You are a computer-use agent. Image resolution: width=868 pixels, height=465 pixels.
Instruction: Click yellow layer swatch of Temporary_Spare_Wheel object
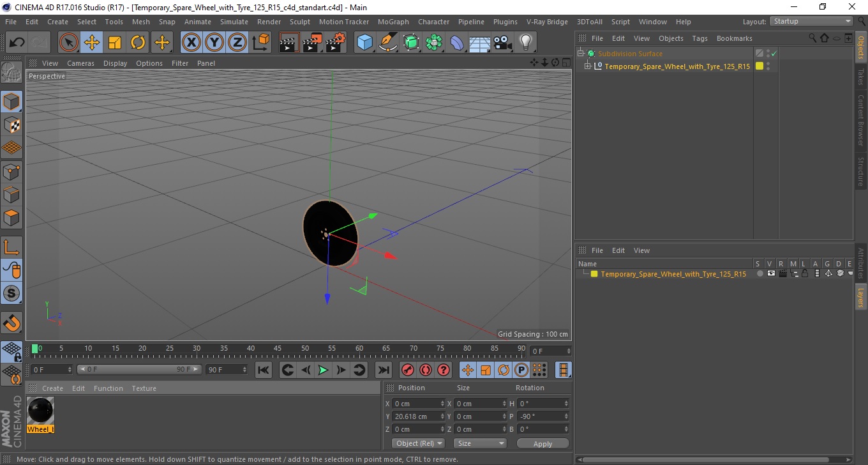coord(759,66)
